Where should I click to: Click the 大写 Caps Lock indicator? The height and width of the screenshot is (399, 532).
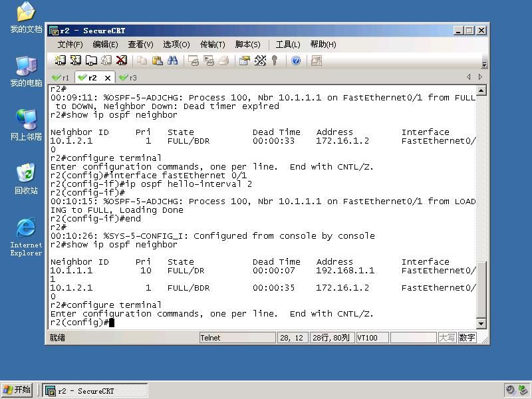(447, 338)
